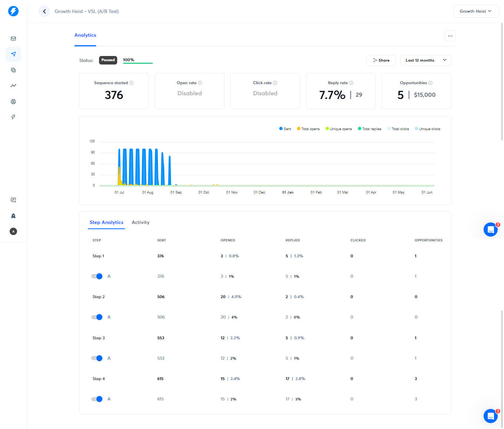The image size is (504, 429).
Task: Open the upper intercom chat bubble
Action: (491, 230)
